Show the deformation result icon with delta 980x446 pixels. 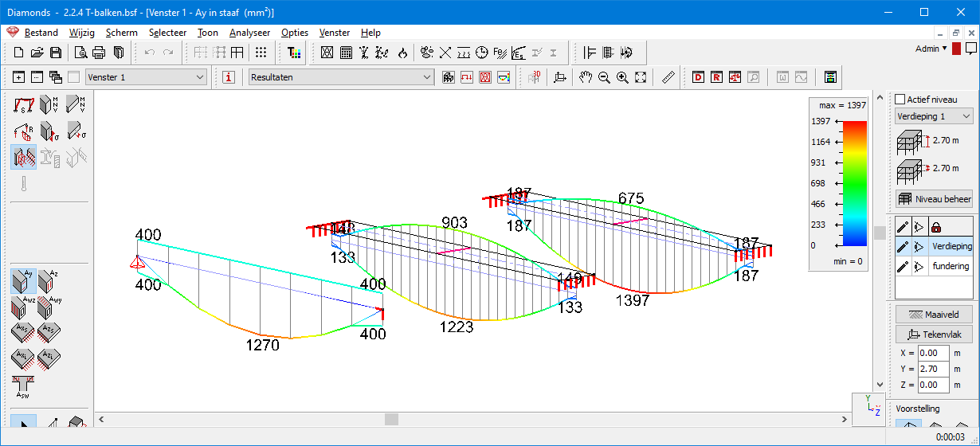click(x=23, y=105)
